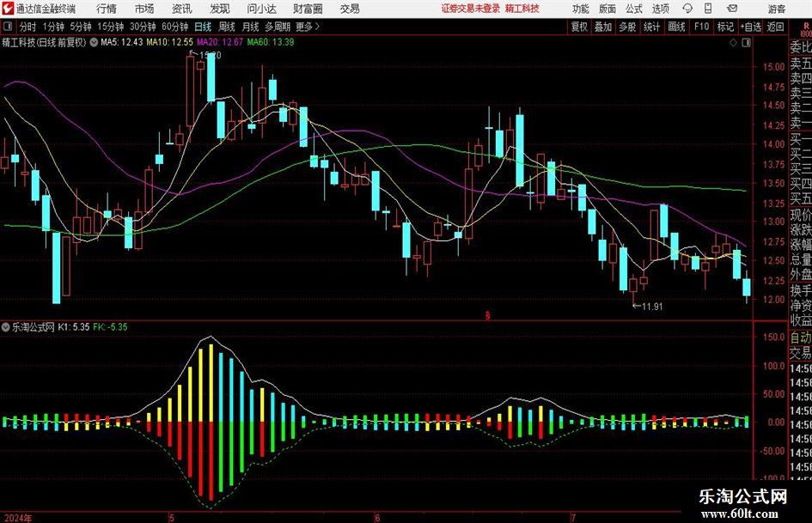812x523 pixels.
Task: Click the K1: 5.35 indicator value
Action: point(74,327)
